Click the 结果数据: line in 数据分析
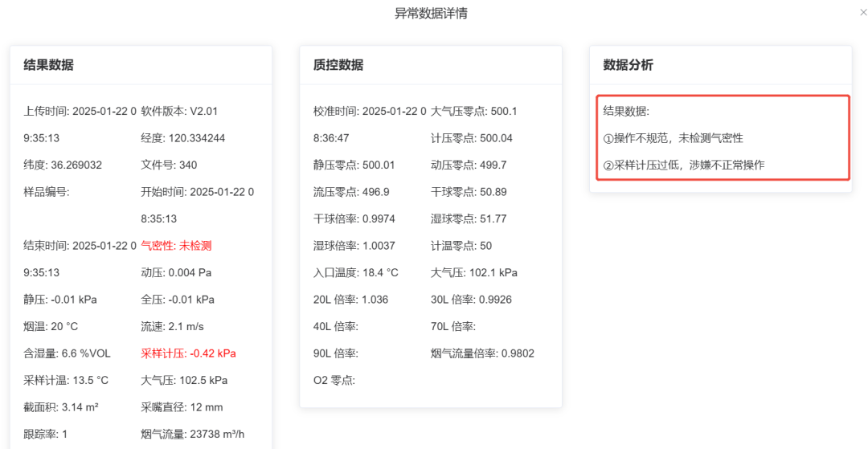 point(626,111)
